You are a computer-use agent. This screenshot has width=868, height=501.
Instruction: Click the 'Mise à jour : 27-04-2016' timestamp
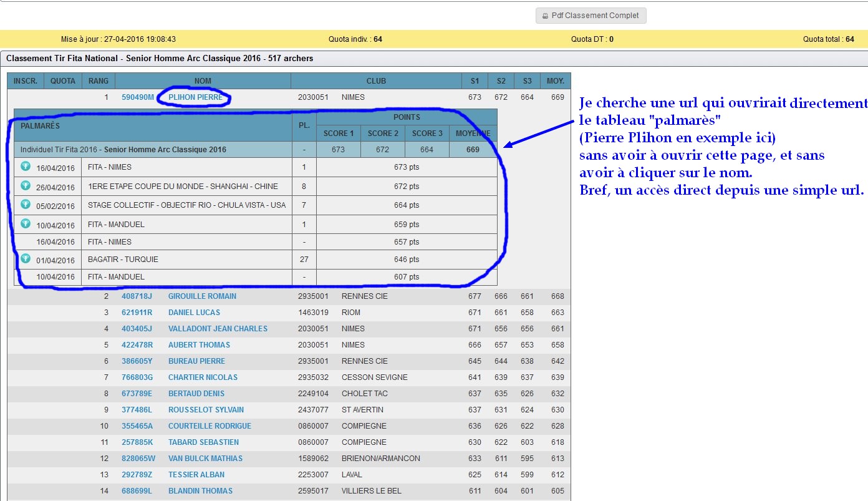pyautogui.click(x=118, y=39)
